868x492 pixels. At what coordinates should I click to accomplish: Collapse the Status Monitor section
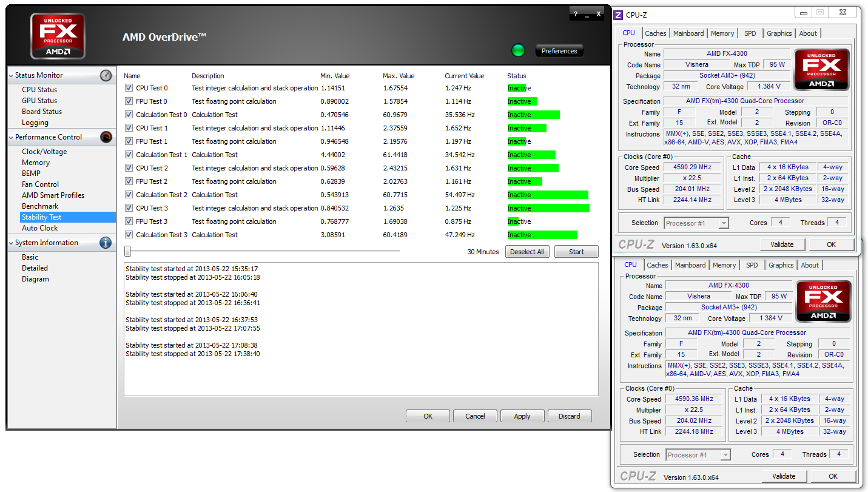(x=12, y=75)
